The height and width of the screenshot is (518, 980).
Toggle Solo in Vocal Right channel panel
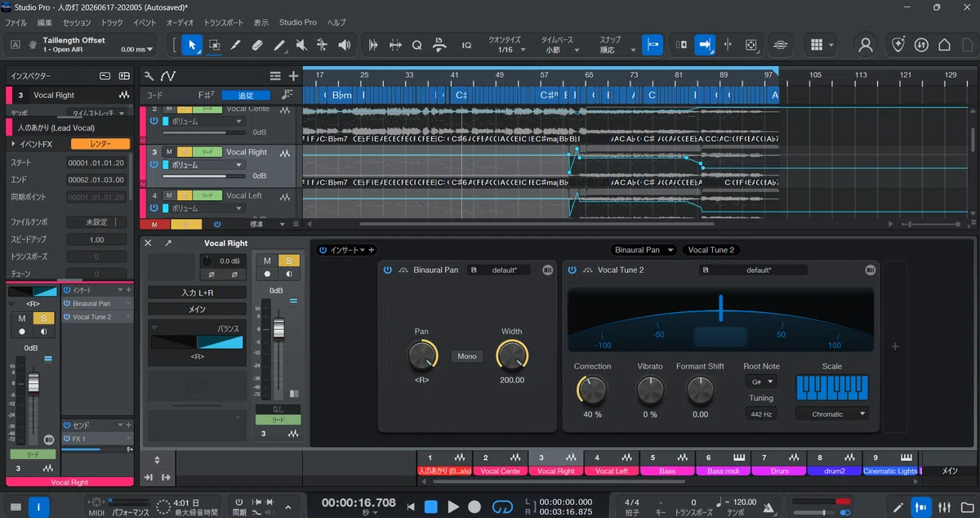(289, 261)
